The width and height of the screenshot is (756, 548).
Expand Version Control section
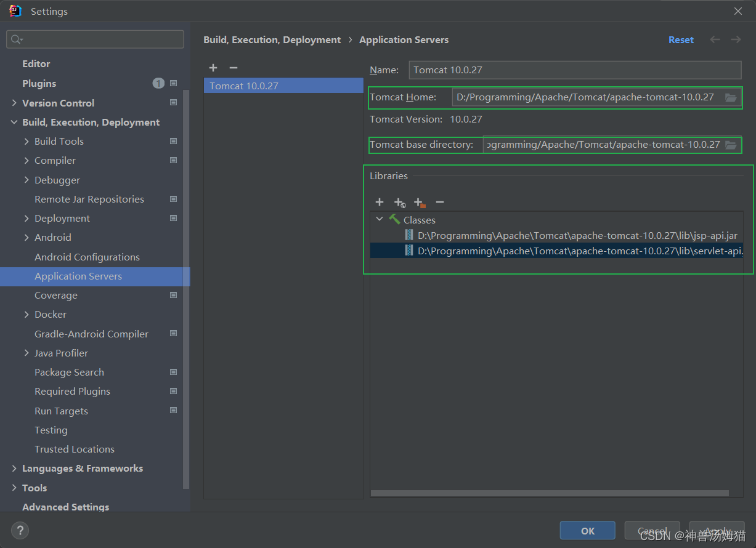tap(14, 103)
